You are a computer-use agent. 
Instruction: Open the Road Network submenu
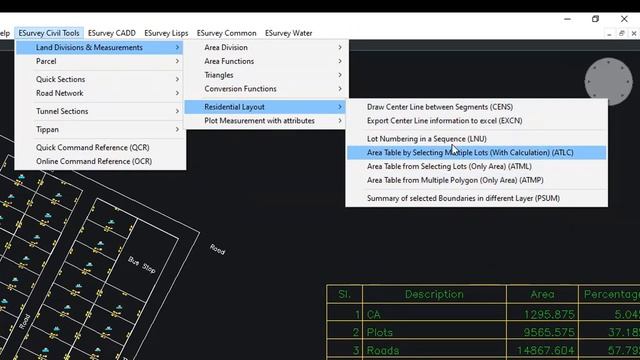99,93
